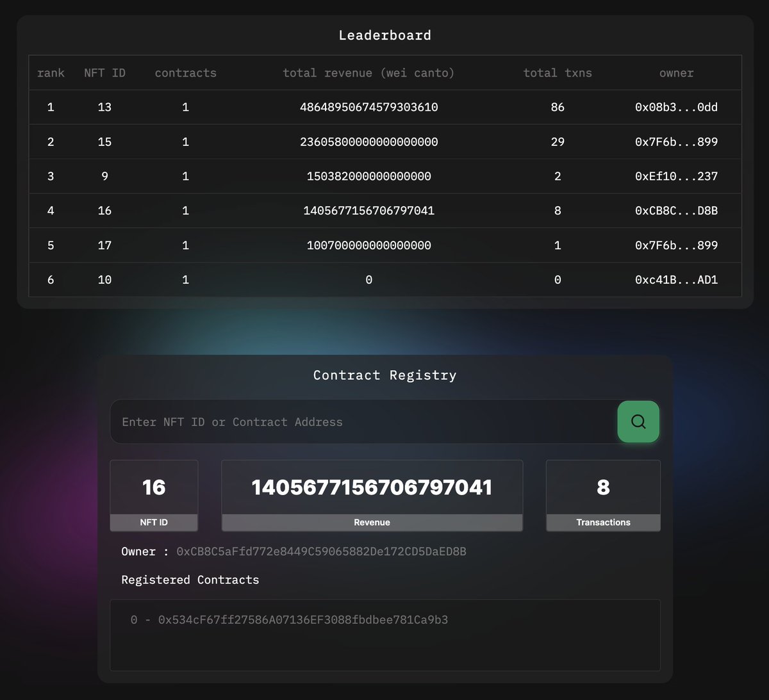
Task: Click owner 0xc41B...AD1
Action: tap(676, 280)
